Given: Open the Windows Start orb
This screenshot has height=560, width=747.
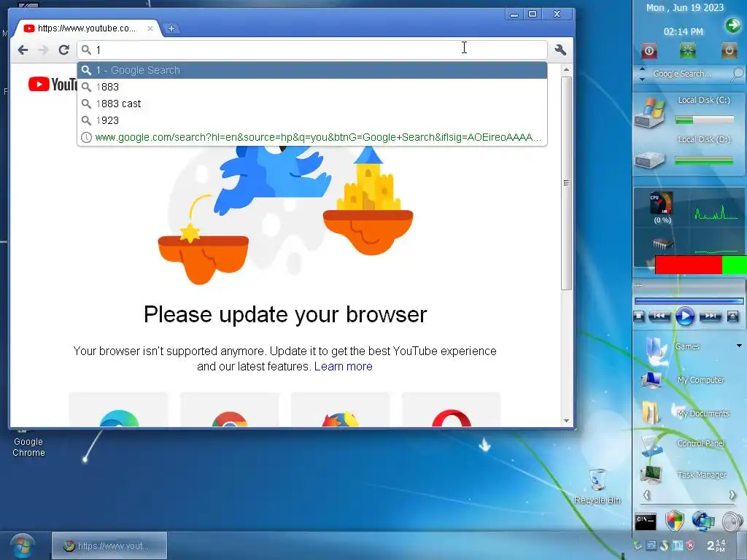Looking at the screenshot, I should pos(23,545).
